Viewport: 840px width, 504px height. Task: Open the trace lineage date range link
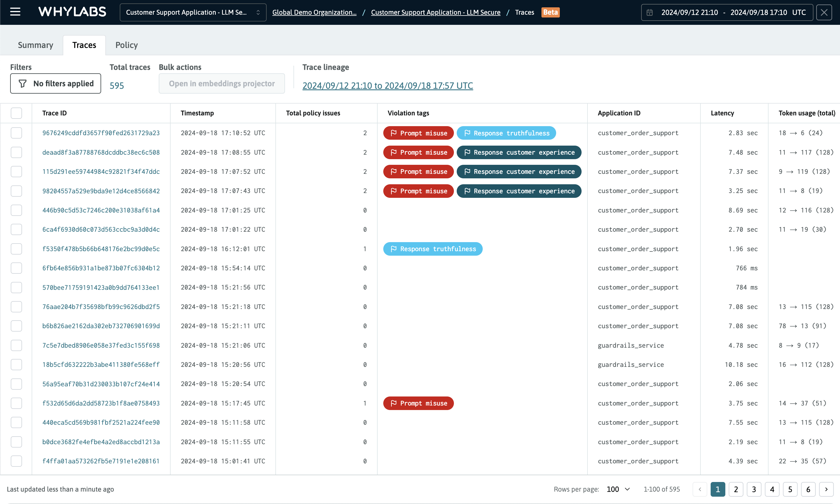[x=388, y=86]
